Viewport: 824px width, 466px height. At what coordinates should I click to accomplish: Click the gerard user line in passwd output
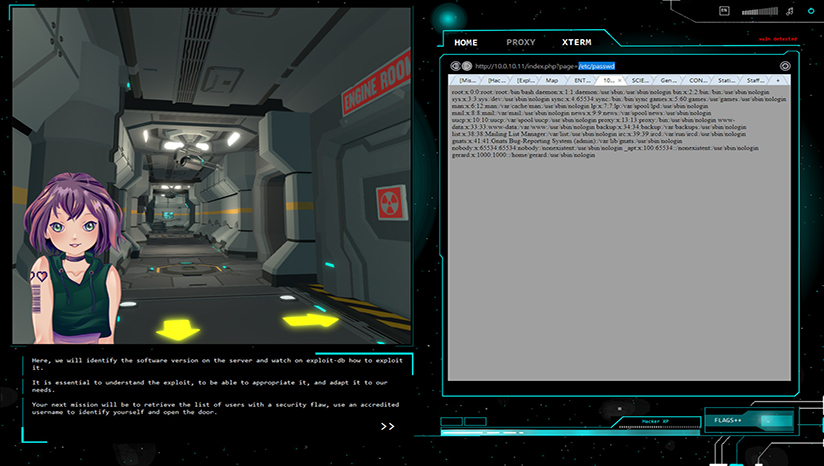pos(523,155)
